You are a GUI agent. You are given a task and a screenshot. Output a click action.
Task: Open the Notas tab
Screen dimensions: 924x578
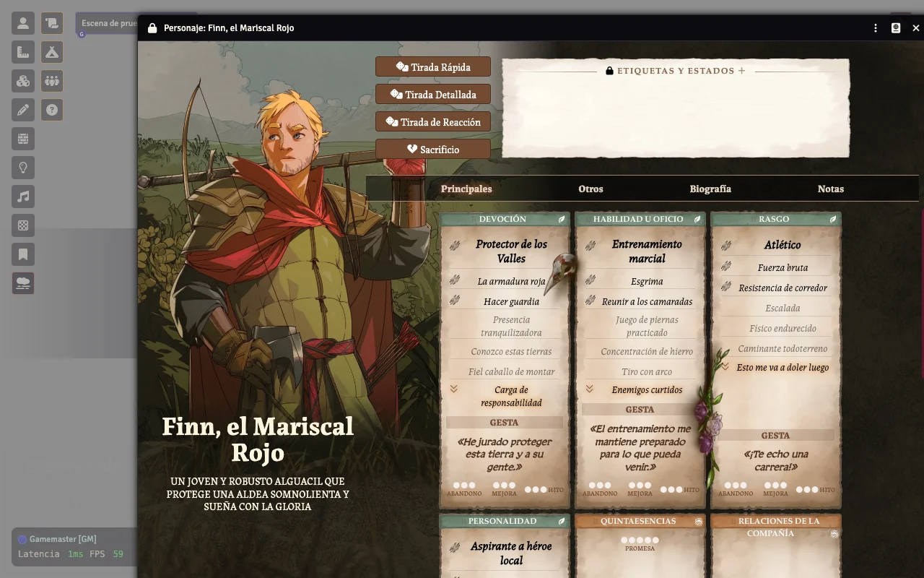(831, 189)
